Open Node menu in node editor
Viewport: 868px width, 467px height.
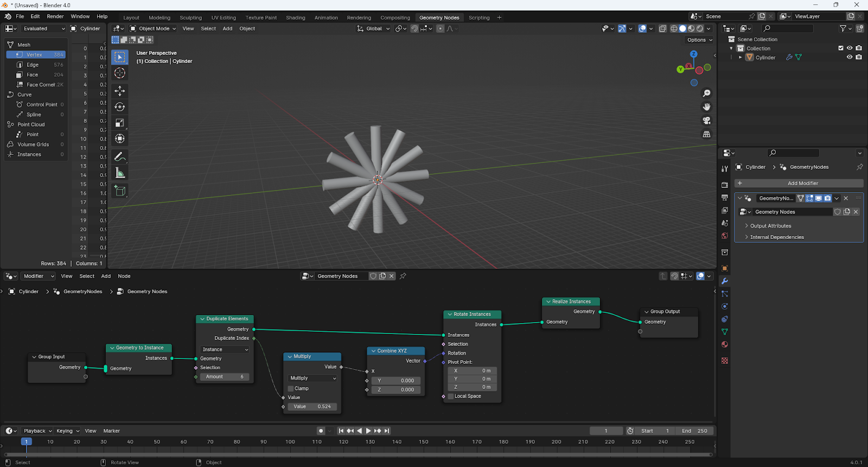(124, 276)
